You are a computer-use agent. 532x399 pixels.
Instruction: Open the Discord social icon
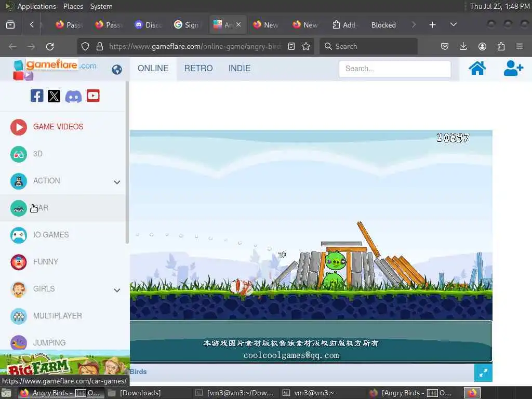point(73,96)
